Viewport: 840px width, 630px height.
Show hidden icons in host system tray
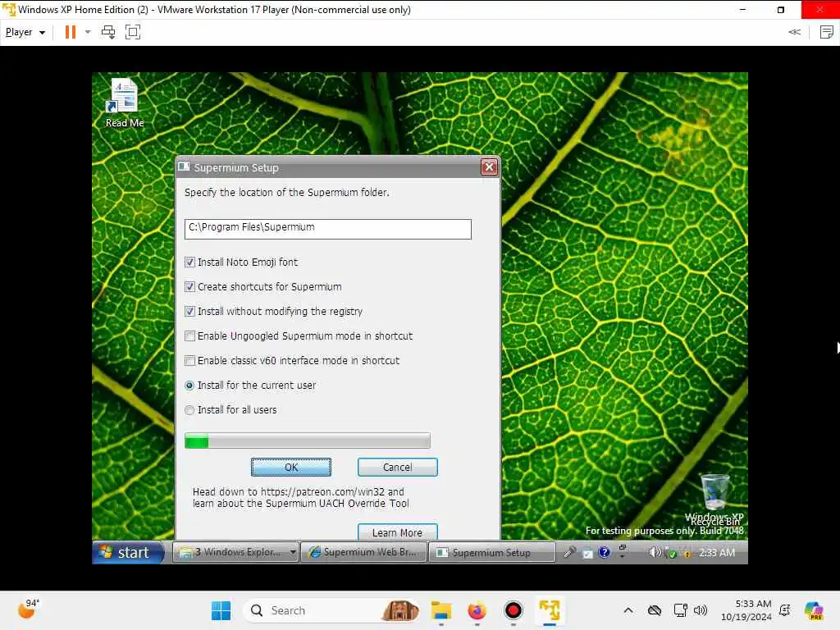point(628,610)
